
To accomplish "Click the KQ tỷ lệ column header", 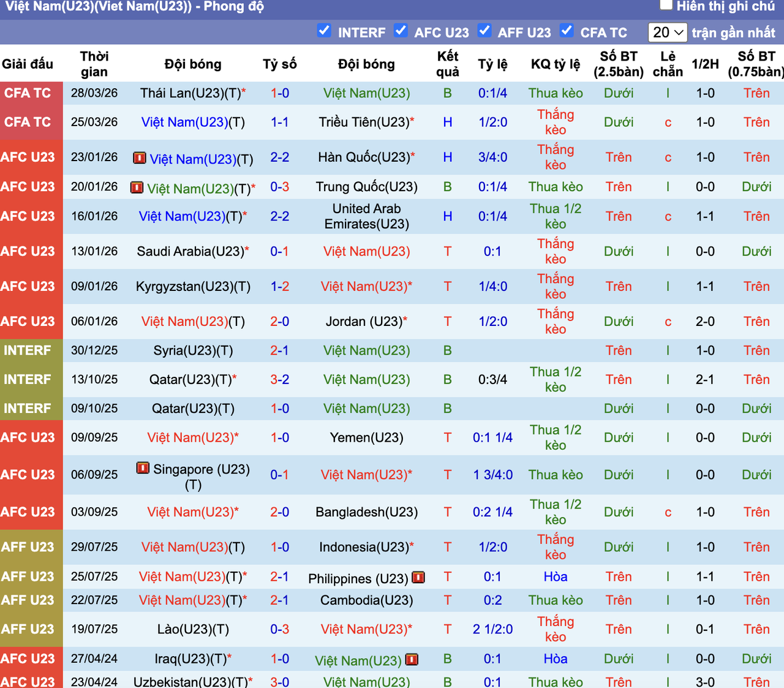I will (556, 64).
